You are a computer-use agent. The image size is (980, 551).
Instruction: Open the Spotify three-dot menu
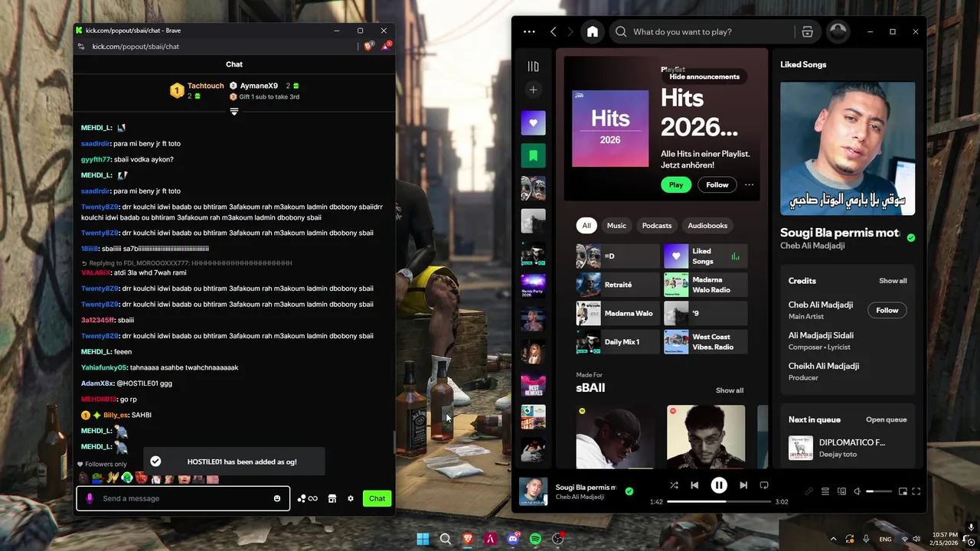pos(529,31)
